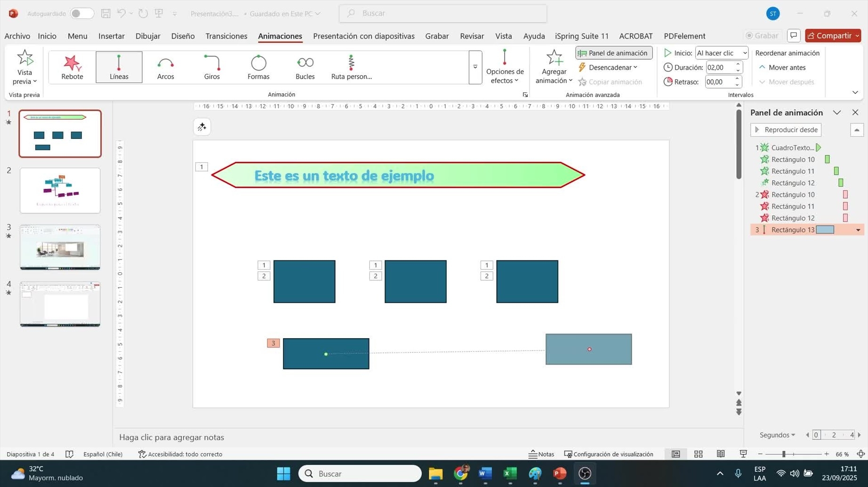Open Agregar animación gallery
Image resolution: width=868 pixels, height=487 pixels.
554,67
